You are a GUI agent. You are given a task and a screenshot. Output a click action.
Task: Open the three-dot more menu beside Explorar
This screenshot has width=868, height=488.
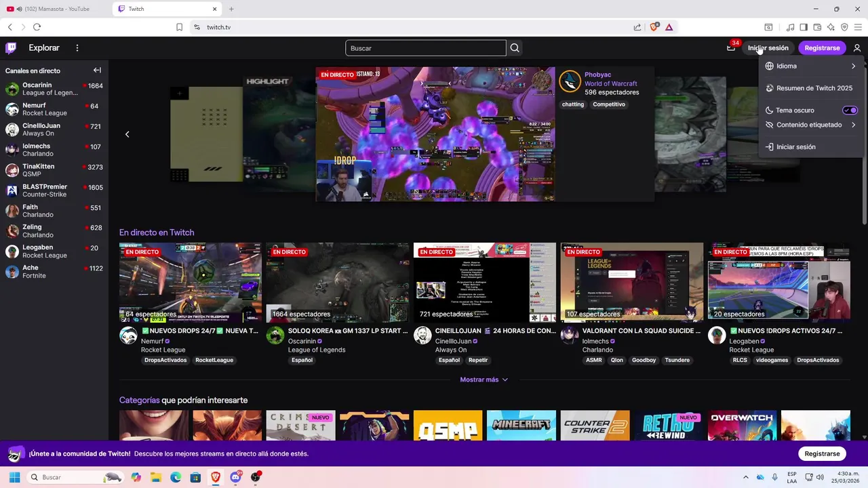click(x=77, y=48)
